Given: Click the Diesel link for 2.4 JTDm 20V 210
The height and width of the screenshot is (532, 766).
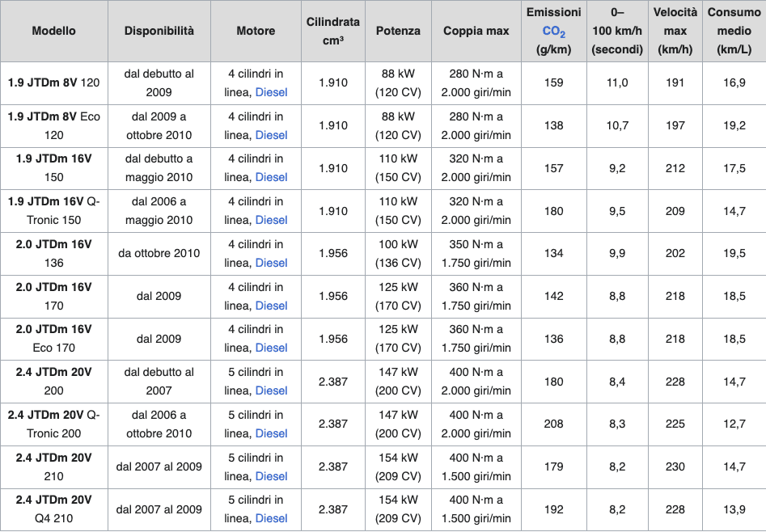Looking at the screenshot, I should 271,476.
